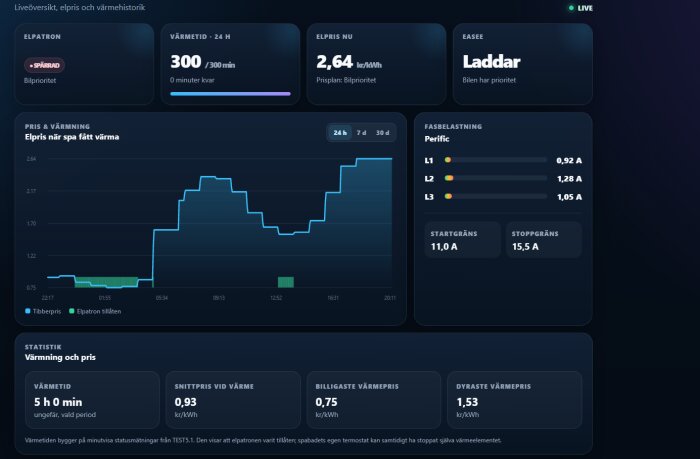The height and width of the screenshot is (459, 700).
Task: Click the '0 minuter kvar' text
Action: click(x=192, y=80)
